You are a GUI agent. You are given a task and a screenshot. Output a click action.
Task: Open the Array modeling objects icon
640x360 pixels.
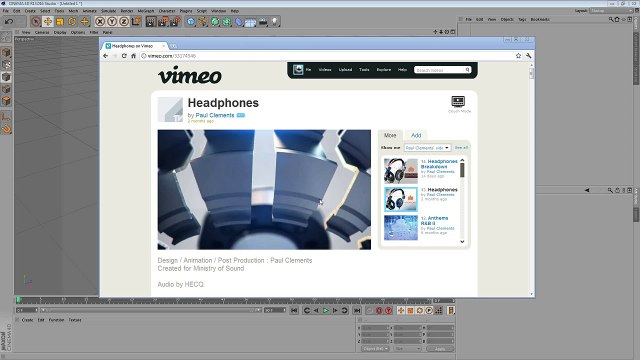pyautogui.click(x=227, y=22)
